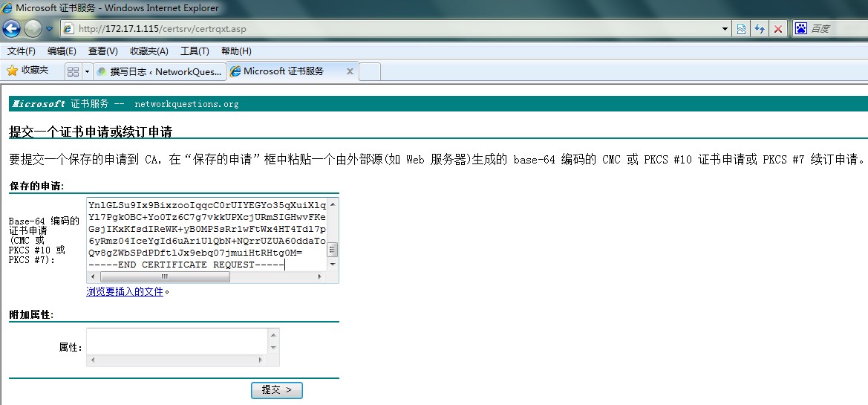
Task: Click the Base-64 certificate request text area
Action: pos(208,235)
